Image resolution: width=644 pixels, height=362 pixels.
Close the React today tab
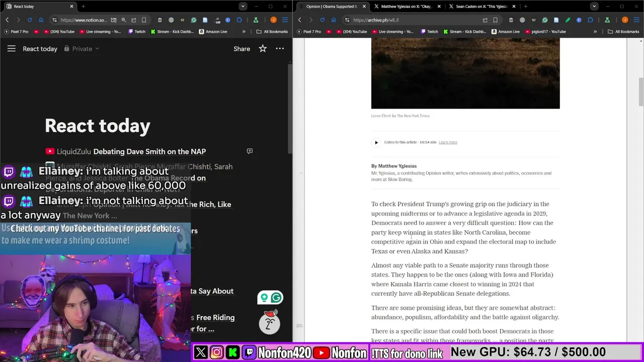click(x=71, y=7)
